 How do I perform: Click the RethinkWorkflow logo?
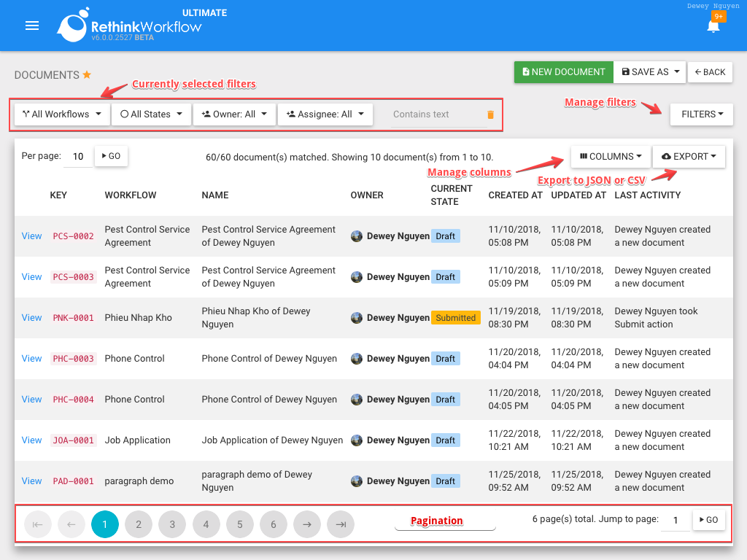point(73,26)
